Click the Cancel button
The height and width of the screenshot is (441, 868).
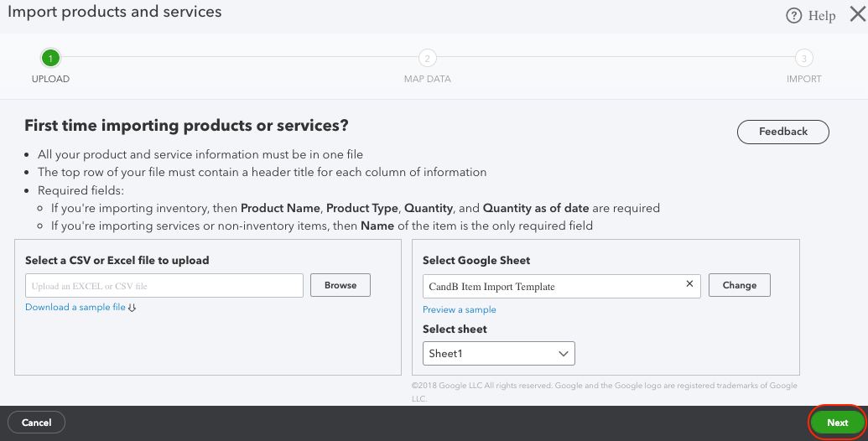click(37, 423)
